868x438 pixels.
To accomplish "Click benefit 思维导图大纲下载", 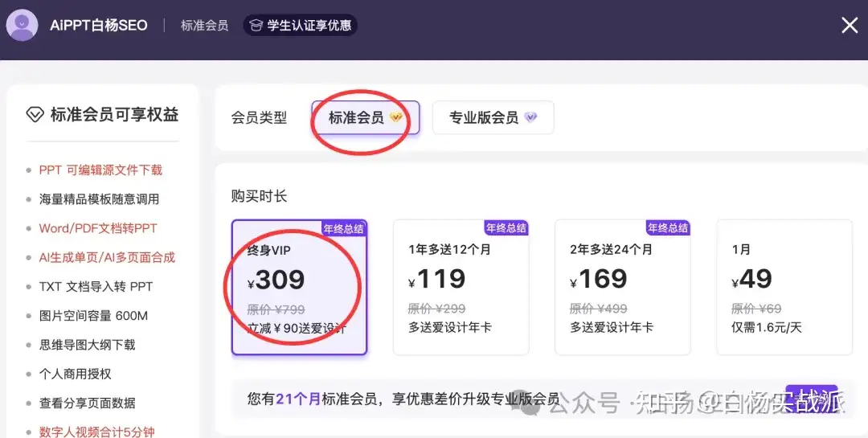I will click(87, 345).
